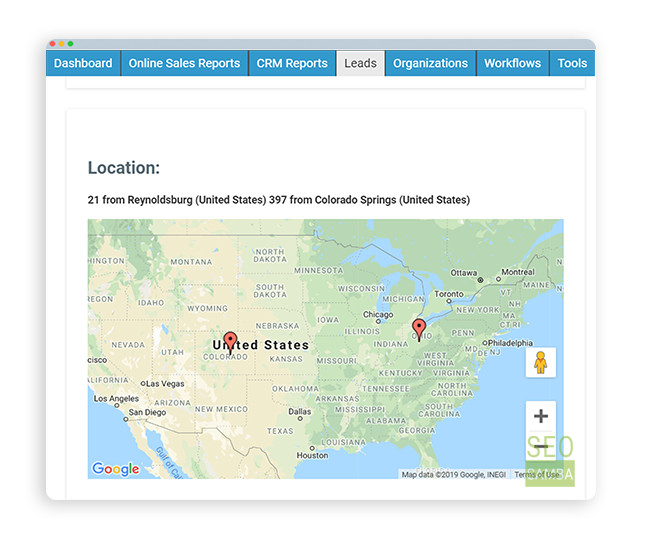Click the Philadelphia label on map
Viewport: 650px width, 541px height.
(x=510, y=343)
